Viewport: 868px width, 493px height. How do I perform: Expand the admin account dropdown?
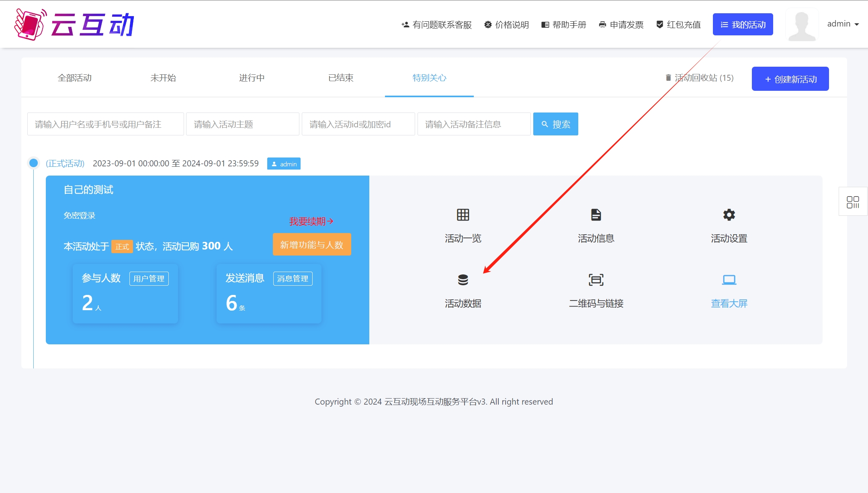click(x=843, y=24)
